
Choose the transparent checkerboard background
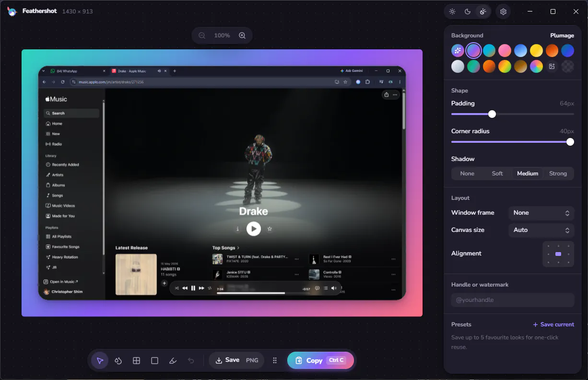(x=568, y=67)
